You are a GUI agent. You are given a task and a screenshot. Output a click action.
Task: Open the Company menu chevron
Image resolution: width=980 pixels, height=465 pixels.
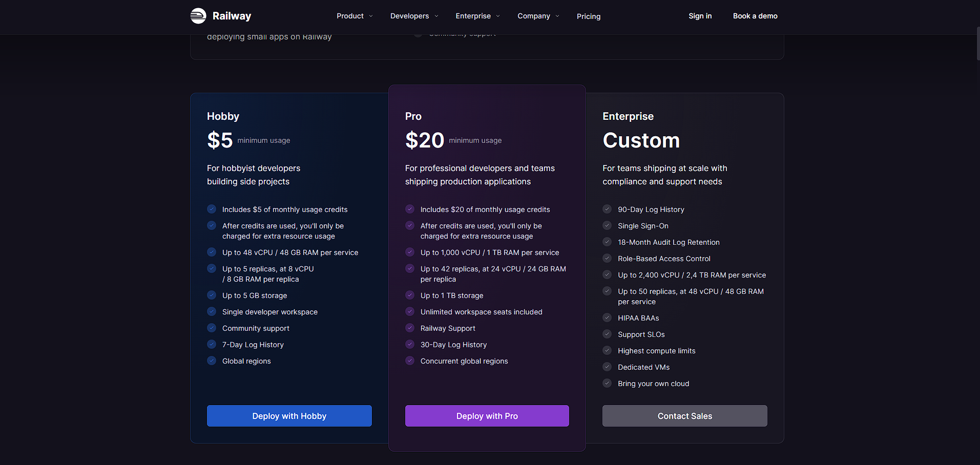click(x=557, y=16)
